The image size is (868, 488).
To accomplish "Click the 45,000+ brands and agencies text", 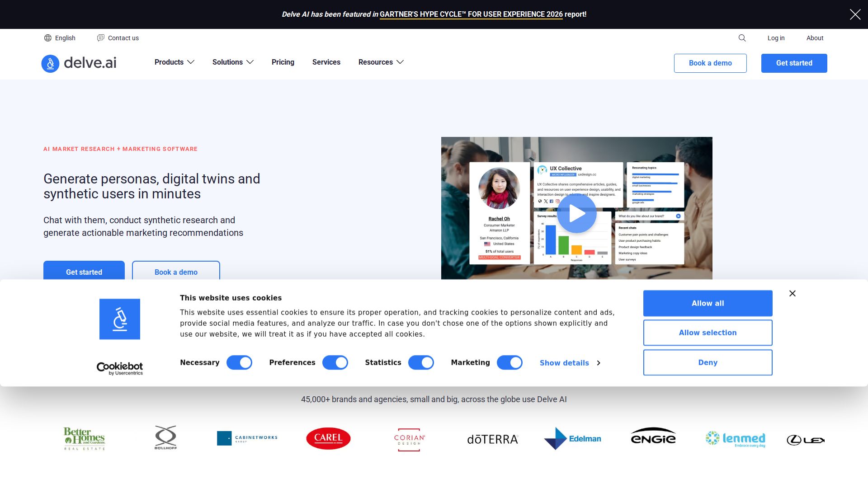I will click(434, 399).
